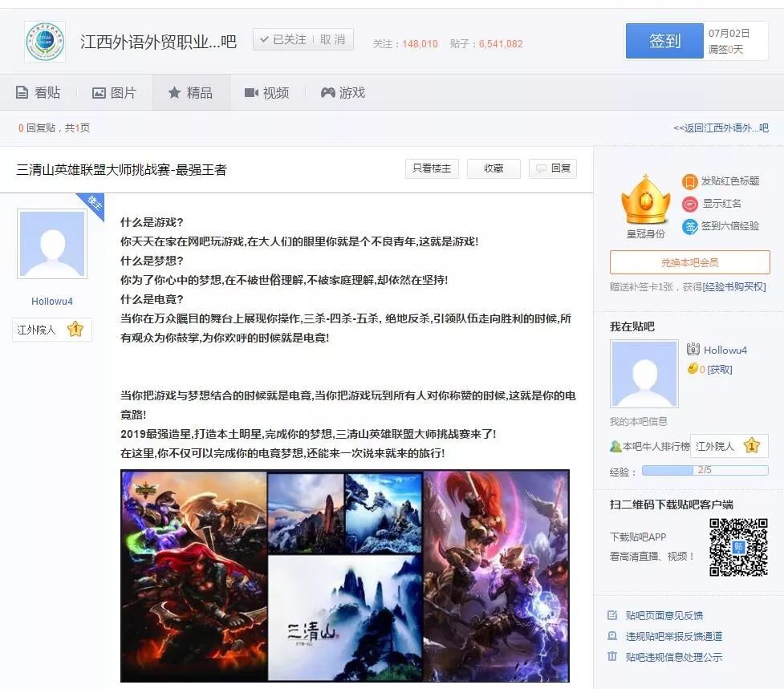784x689 pixels.
Task: Click the 签到六倍经验 sign-in badge icon
Action: click(688, 225)
